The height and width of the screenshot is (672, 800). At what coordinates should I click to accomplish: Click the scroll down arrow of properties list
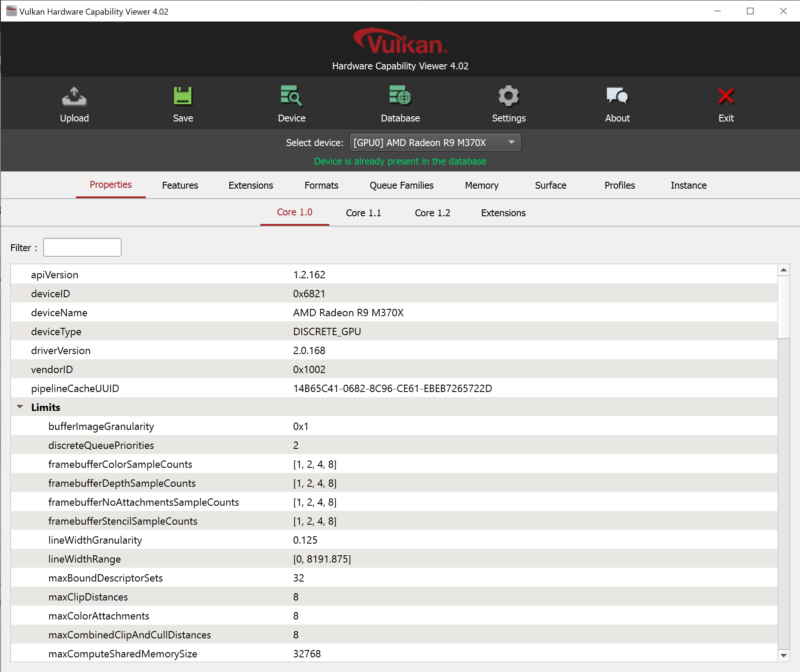[784, 656]
